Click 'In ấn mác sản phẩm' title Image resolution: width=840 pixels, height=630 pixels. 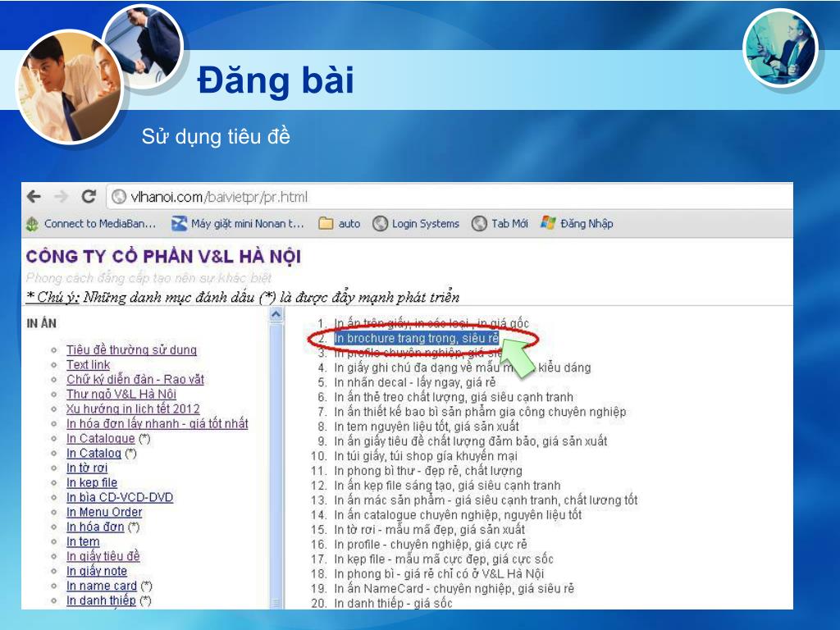point(486,500)
